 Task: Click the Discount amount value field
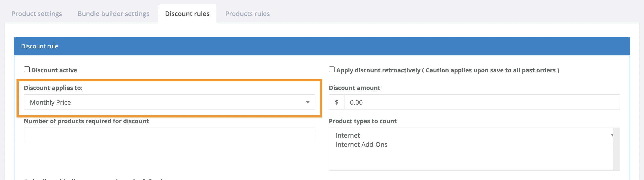click(481, 102)
